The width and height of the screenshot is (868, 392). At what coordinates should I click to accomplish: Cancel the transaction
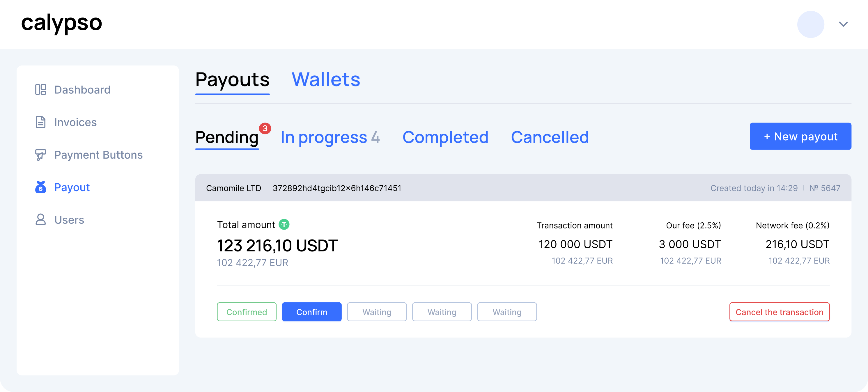pos(779,312)
